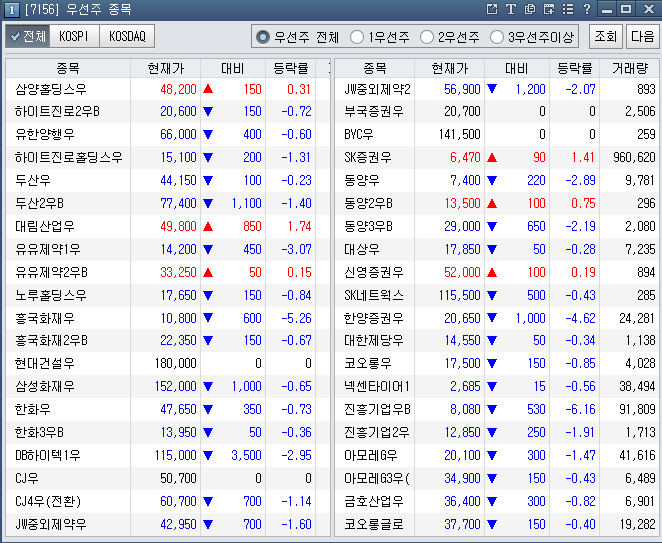Open the 하이트진로홀딩스우 entry
This screenshot has width=662, height=543.
coord(68,157)
